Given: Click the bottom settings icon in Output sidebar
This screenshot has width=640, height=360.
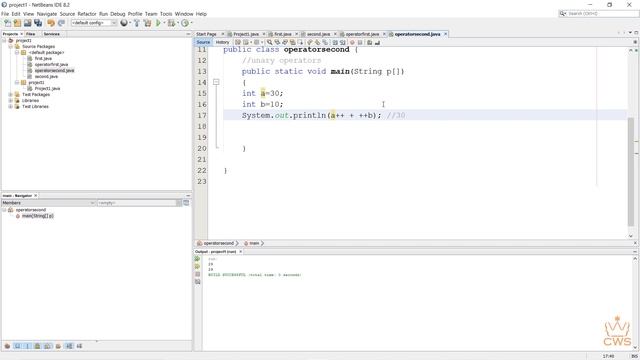Looking at the screenshot, I should pyautogui.click(x=198, y=282).
